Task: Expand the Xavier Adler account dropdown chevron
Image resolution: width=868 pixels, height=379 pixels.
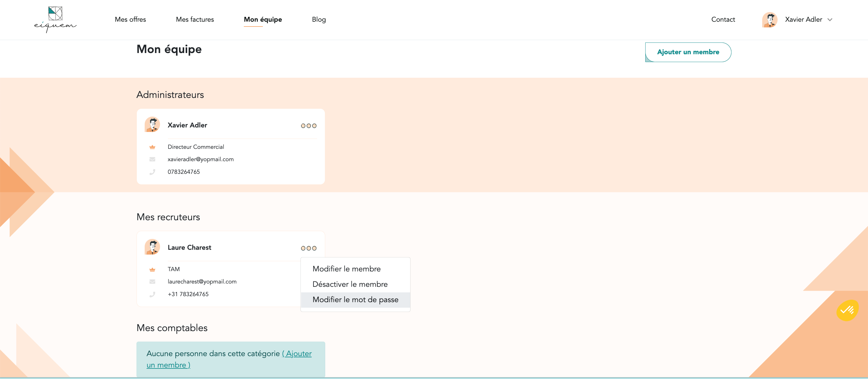Action: click(x=830, y=20)
